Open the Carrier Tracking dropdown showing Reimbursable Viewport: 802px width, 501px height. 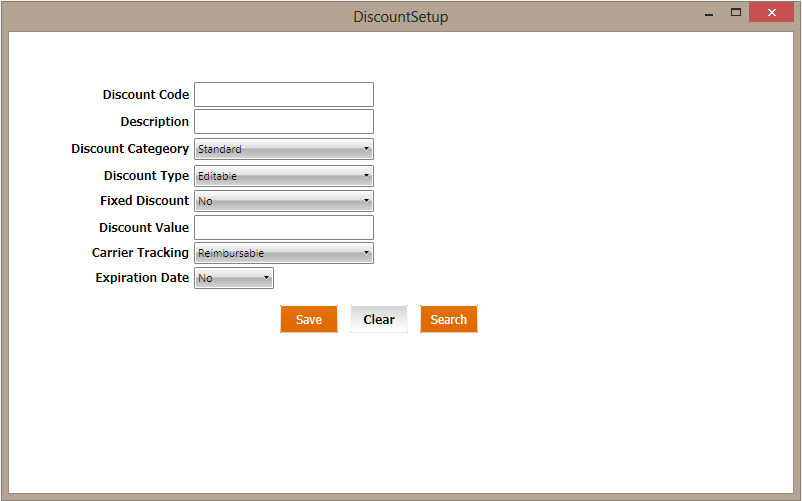pyautogui.click(x=284, y=253)
